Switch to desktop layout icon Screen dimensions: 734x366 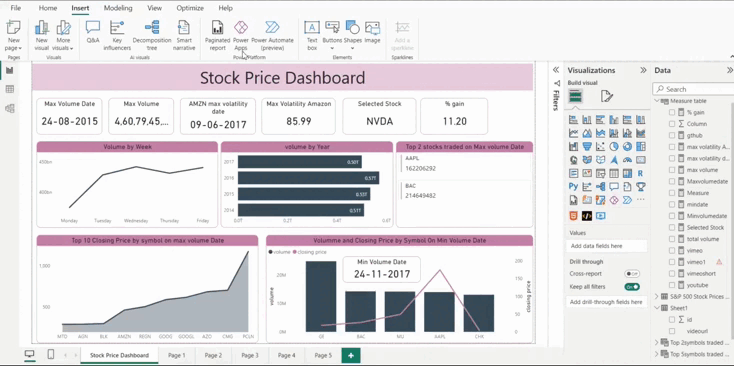pyautogui.click(x=29, y=355)
